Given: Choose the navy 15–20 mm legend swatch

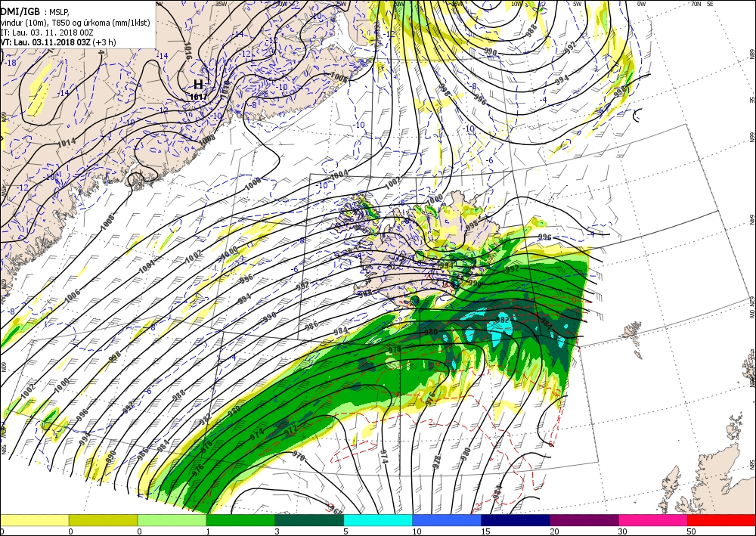Looking at the screenshot, I should 516,520.
